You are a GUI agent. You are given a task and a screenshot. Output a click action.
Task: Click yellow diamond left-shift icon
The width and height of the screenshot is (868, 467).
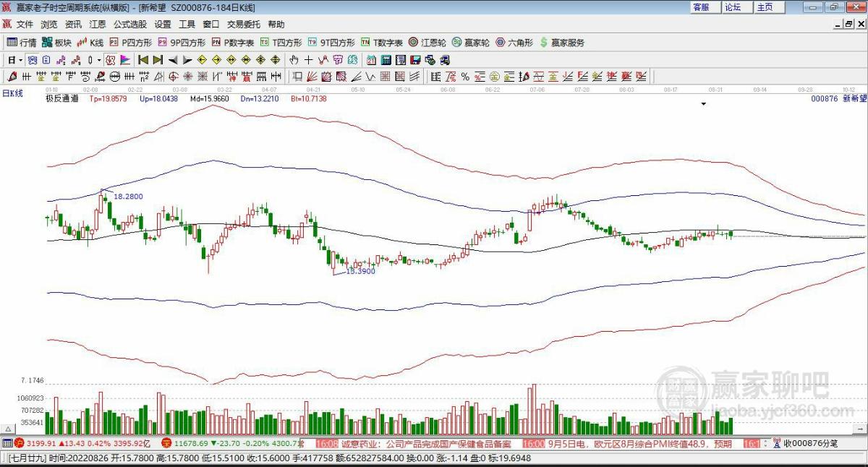(202, 59)
